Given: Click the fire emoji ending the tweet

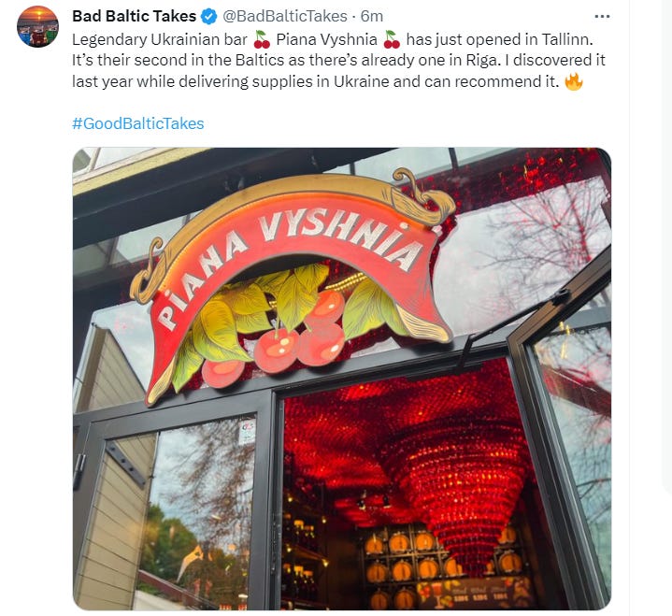Looking at the screenshot, I should pos(574,81).
